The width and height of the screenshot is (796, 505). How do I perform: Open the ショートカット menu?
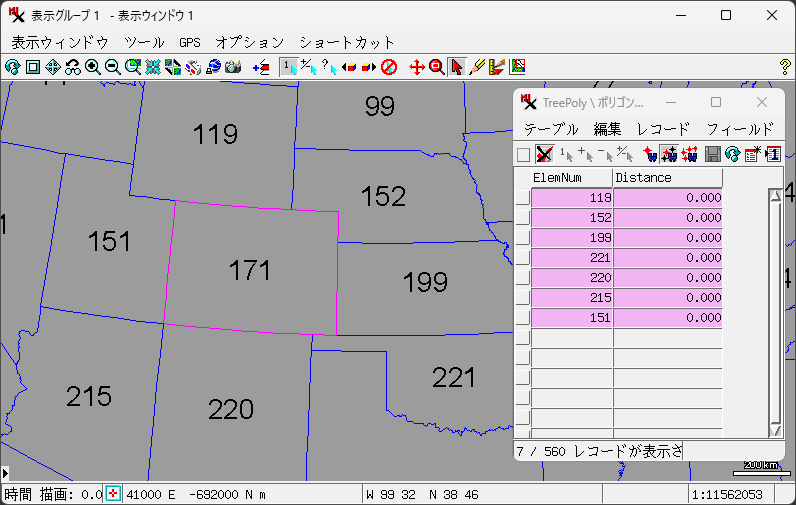tap(347, 42)
